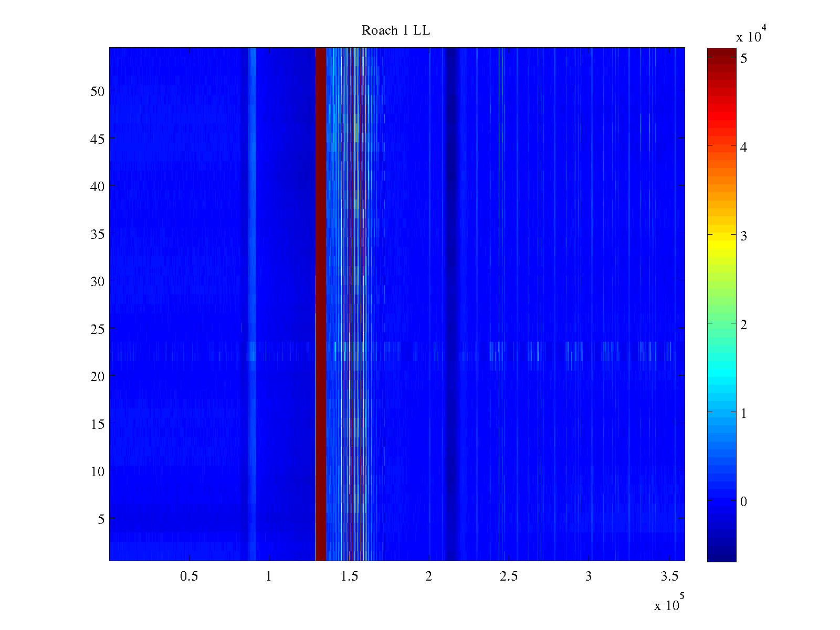Screen dimensions: 840x630
Task: Click the dark red top of colorbar
Action: 721,52
